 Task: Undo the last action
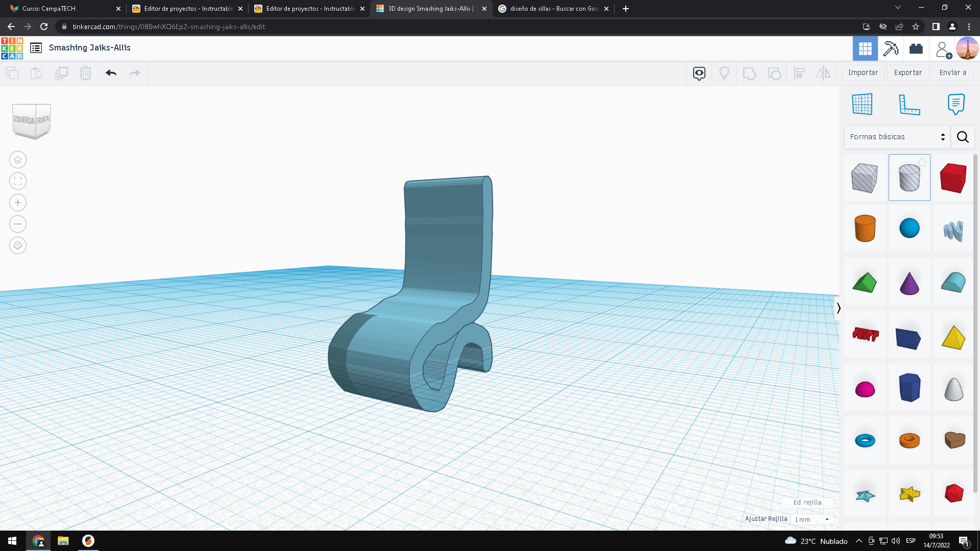pyautogui.click(x=111, y=73)
